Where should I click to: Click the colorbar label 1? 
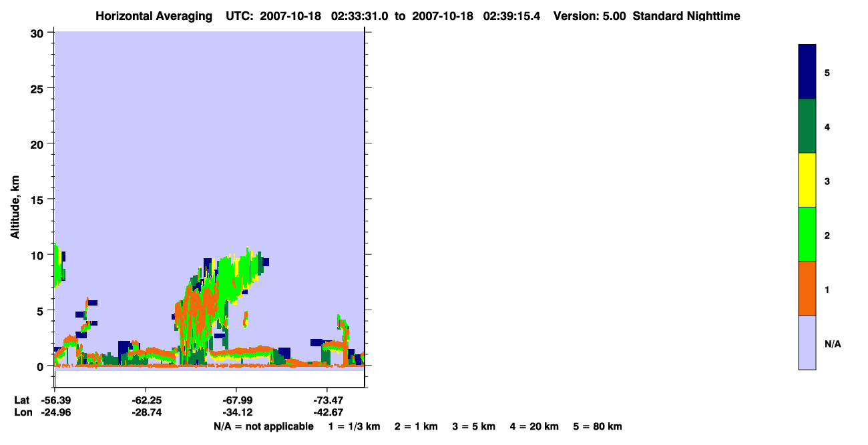pyautogui.click(x=827, y=290)
